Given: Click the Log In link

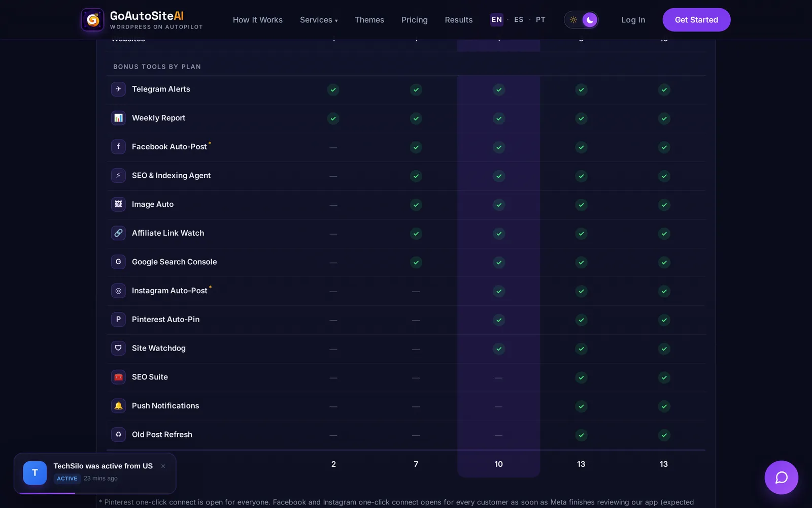Looking at the screenshot, I should [x=633, y=20].
